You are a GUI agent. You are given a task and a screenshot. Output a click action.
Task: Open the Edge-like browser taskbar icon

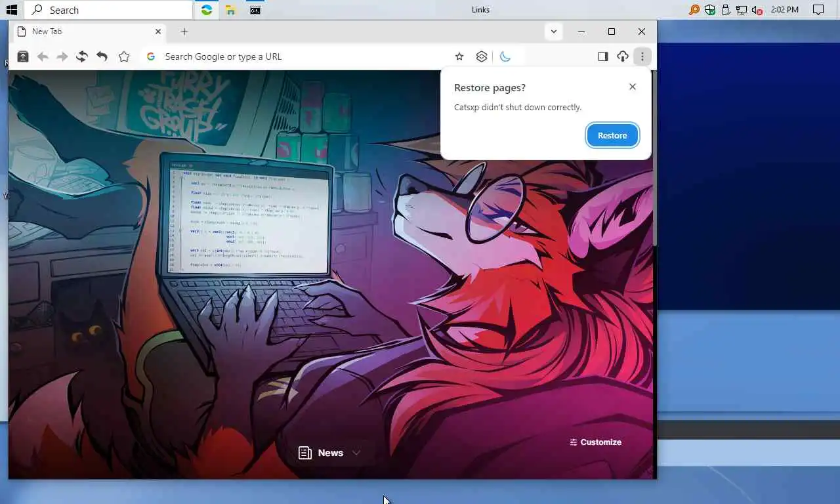pos(207,10)
